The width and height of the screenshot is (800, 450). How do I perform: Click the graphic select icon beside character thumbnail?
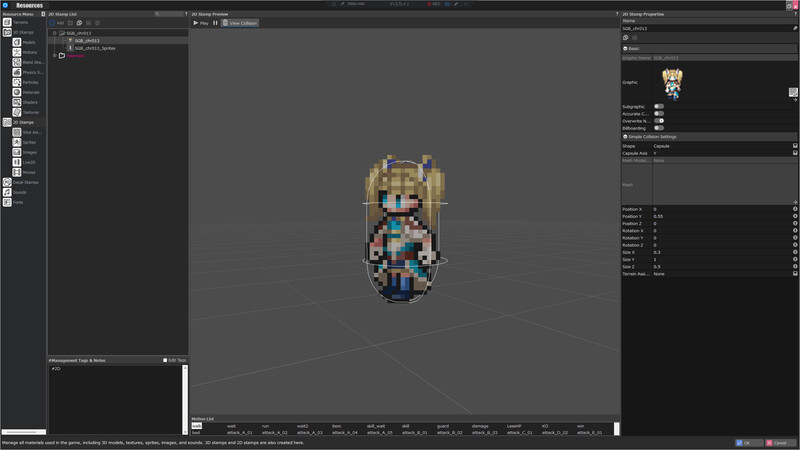pyautogui.click(x=793, y=92)
